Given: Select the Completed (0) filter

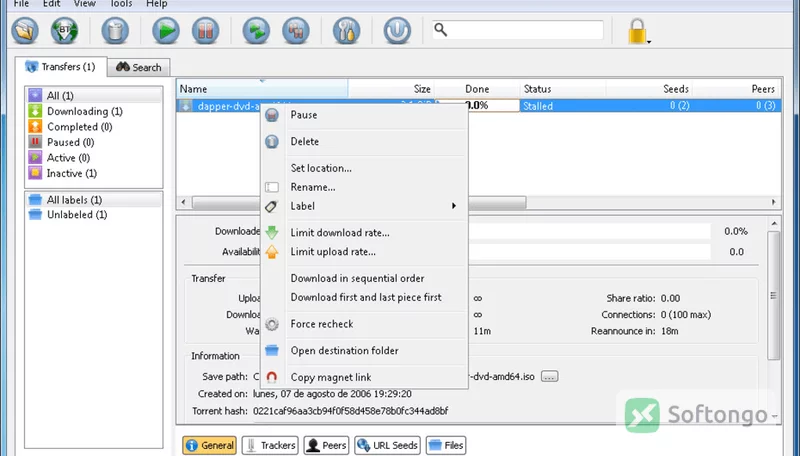Looking at the screenshot, I should tap(94, 126).
